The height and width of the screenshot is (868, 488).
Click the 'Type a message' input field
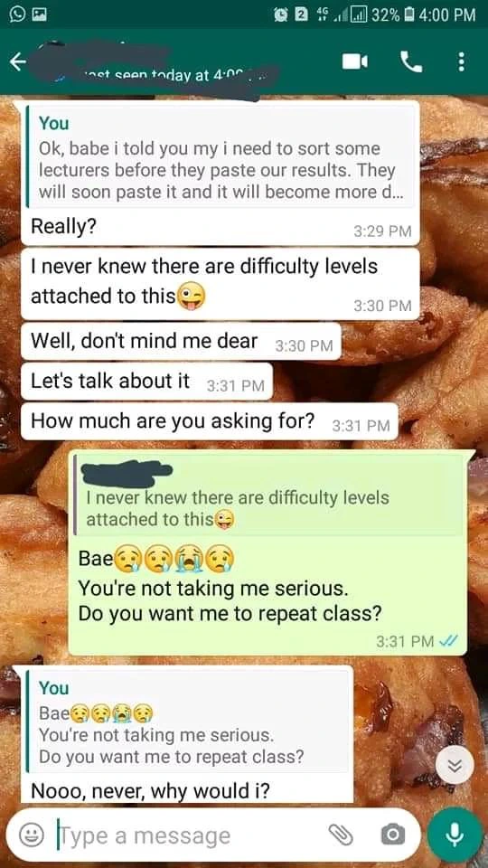(x=188, y=835)
